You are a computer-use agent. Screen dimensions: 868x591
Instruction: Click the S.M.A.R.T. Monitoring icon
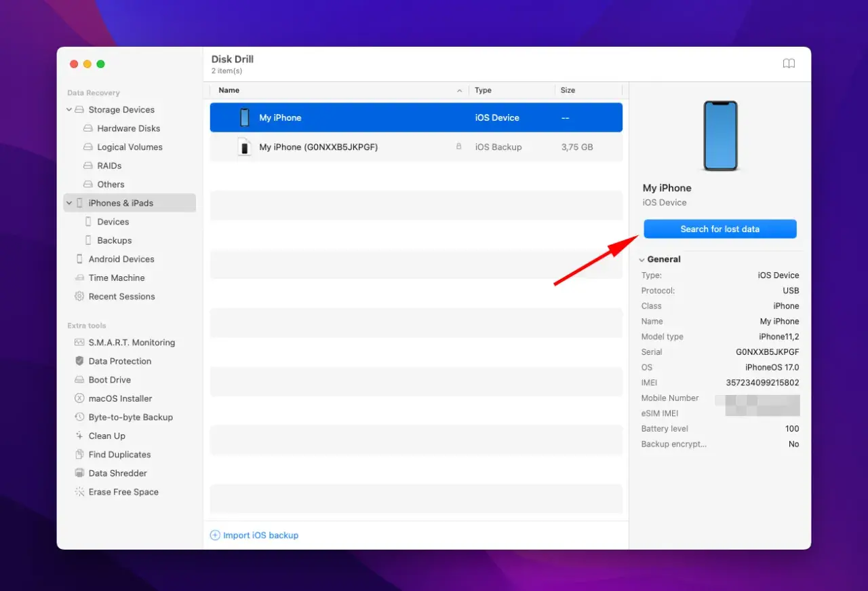(79, 343)
